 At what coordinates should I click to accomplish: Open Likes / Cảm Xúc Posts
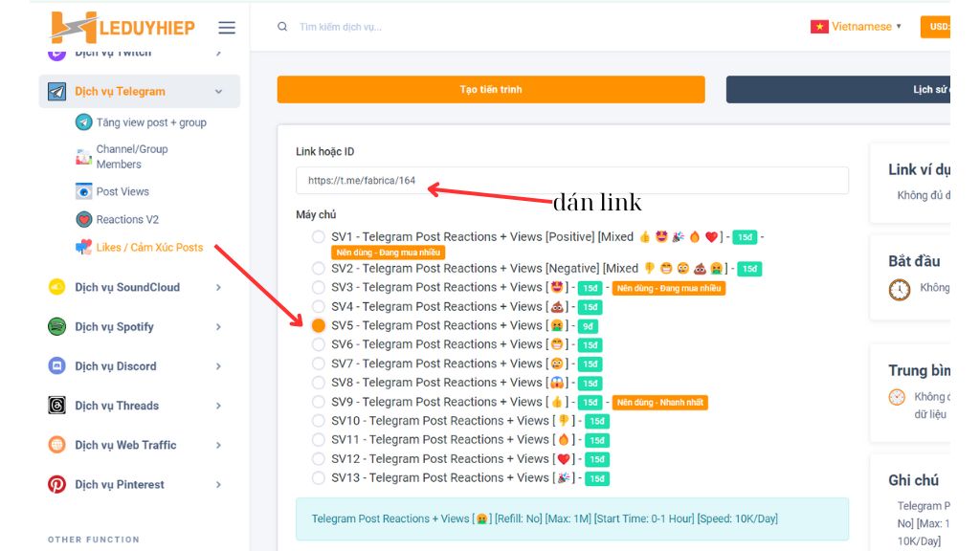point(149,248)
